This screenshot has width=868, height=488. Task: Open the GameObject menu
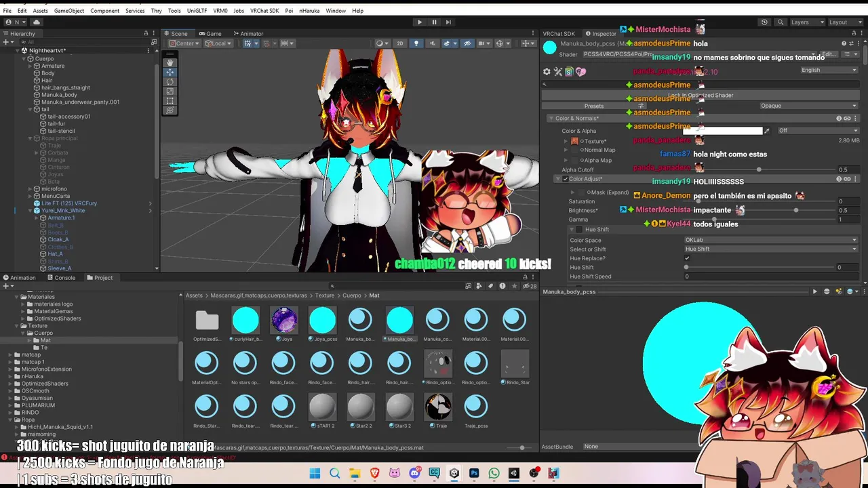(69, 11)
